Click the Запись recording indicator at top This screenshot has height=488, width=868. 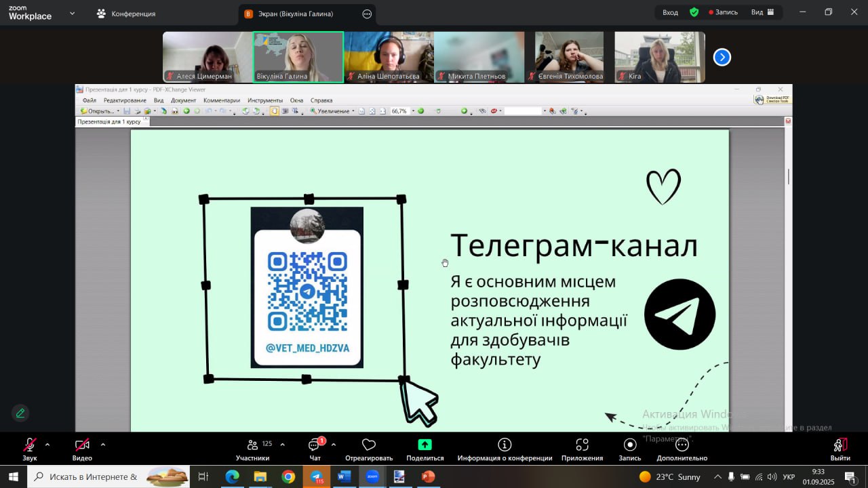724,12
